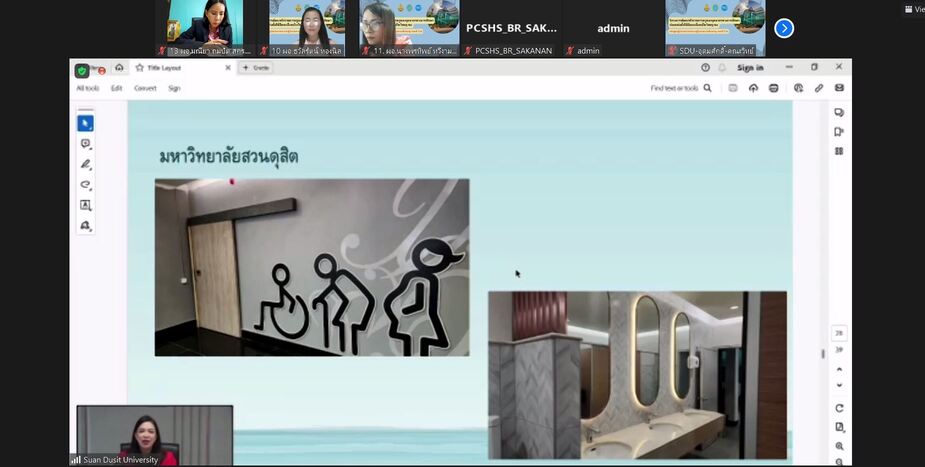Go to the previous page arrow

(x=839, y=370)
